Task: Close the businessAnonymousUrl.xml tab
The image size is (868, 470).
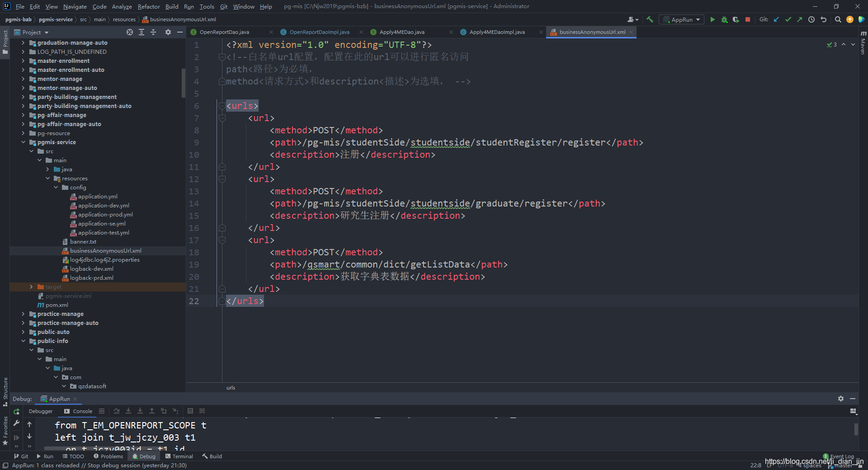Action: click(x=631, y=32)
